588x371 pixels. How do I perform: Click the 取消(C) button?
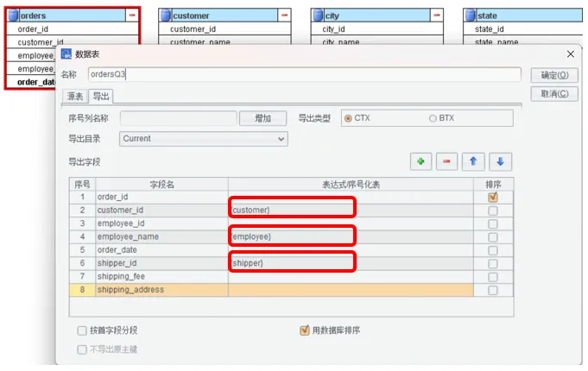554,94
